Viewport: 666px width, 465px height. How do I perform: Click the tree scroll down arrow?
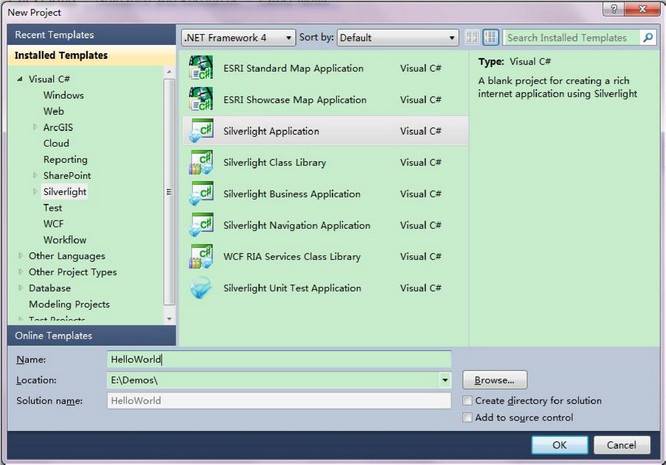tap(169, 318)
